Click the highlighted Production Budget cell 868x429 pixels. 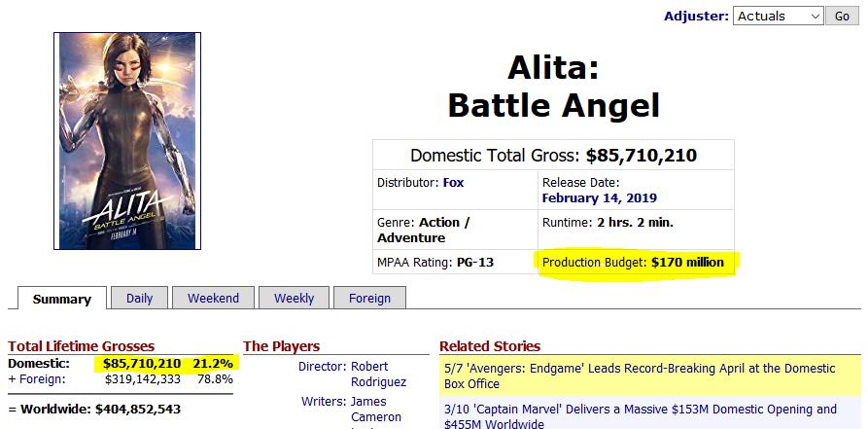[x=634, y=263]
